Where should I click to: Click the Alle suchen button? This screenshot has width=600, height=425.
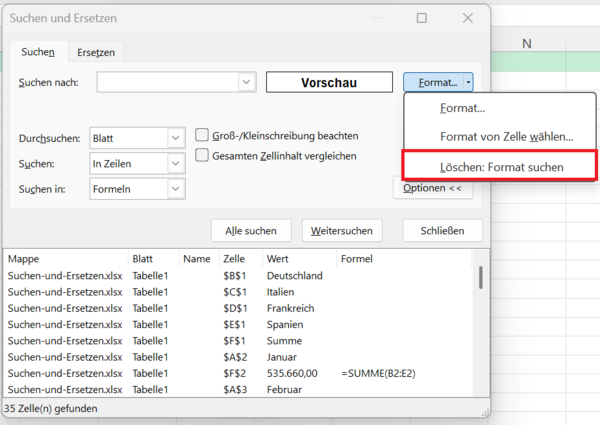coord(251,231)
